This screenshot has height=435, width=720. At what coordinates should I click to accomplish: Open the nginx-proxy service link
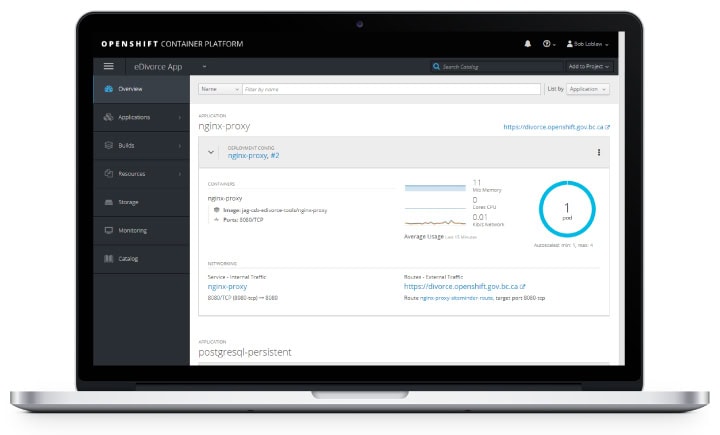(x=227, y=286)
